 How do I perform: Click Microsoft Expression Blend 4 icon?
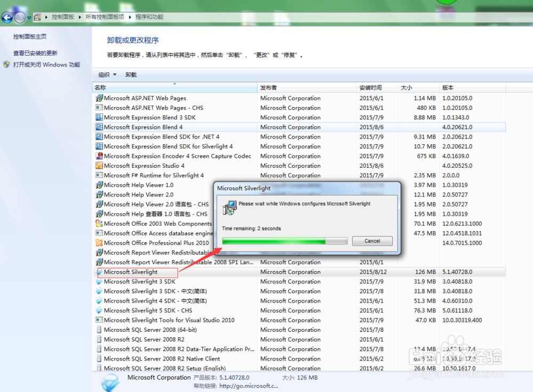point(99,127)
